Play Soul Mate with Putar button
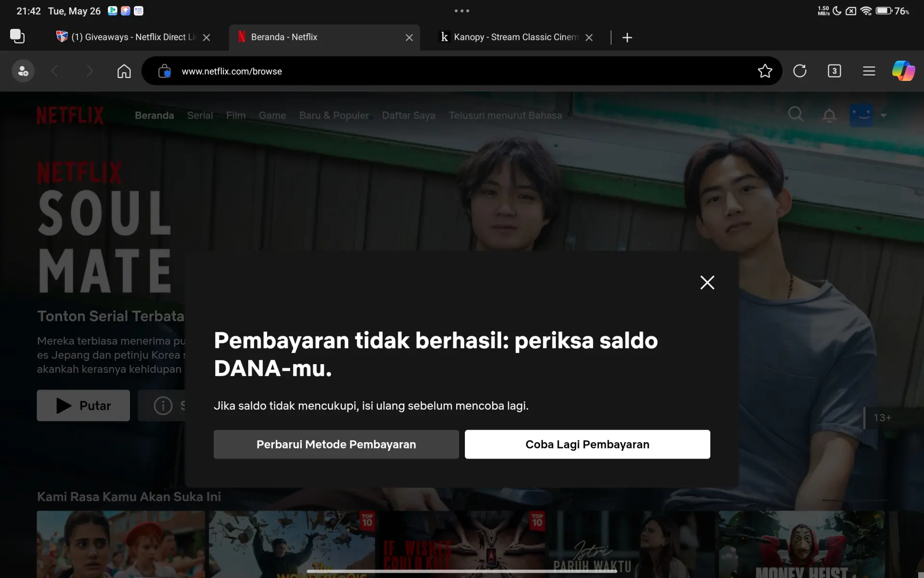 83,406
